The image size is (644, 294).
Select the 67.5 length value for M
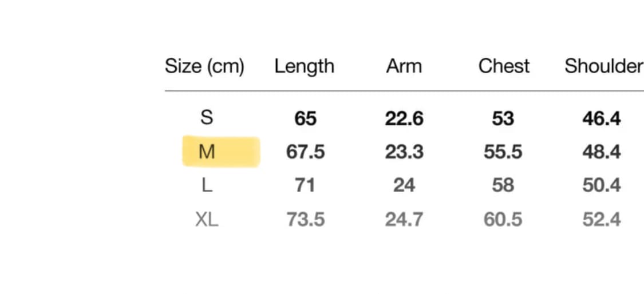pyautogui.click(x=305, y=152)
